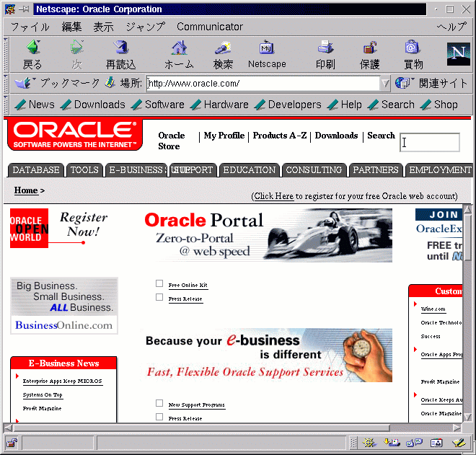Image resolution: width=476 pixels, height=455 pixels.
Task: Click the Oracle Search text box
Action: [429, 142]
